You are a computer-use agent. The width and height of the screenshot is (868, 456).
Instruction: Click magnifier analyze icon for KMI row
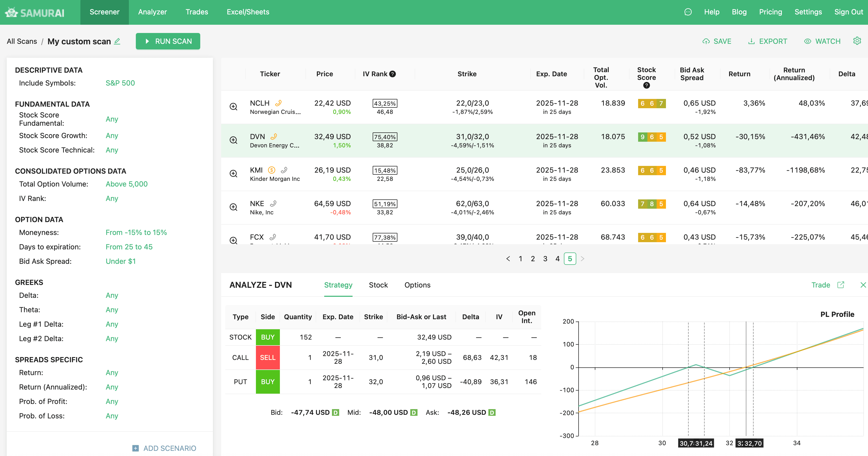coord(233,174)
